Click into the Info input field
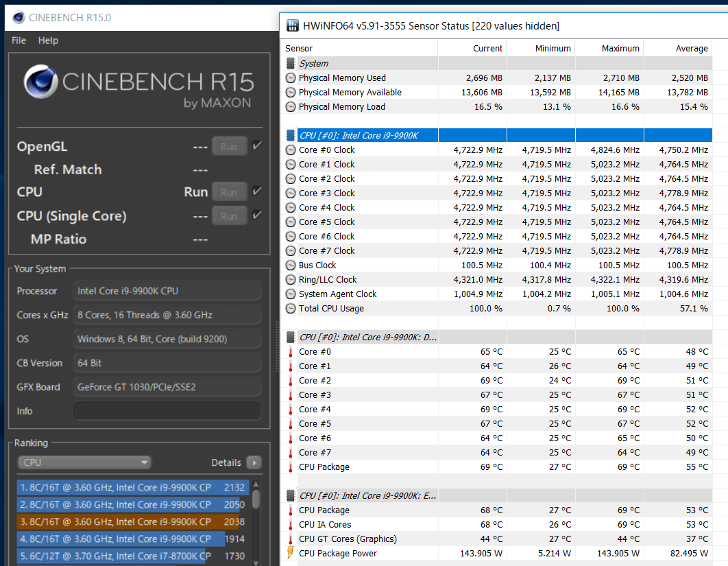728x566 pixels. (167, 411)
